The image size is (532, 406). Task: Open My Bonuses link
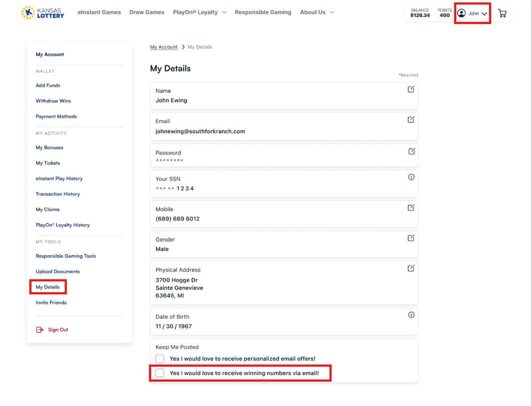pos(49,147)
